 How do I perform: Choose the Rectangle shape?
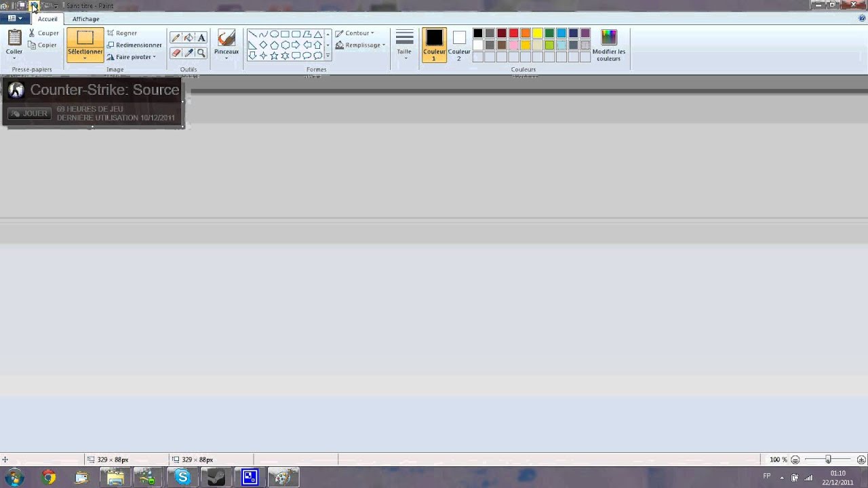pyautogui.click(x=285, y=34)
